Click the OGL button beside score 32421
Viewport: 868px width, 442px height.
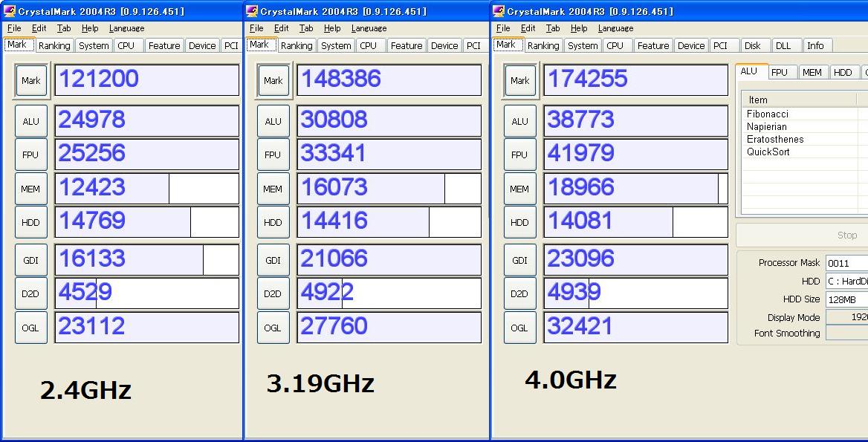pyautogui.click(x=519, y=328)
